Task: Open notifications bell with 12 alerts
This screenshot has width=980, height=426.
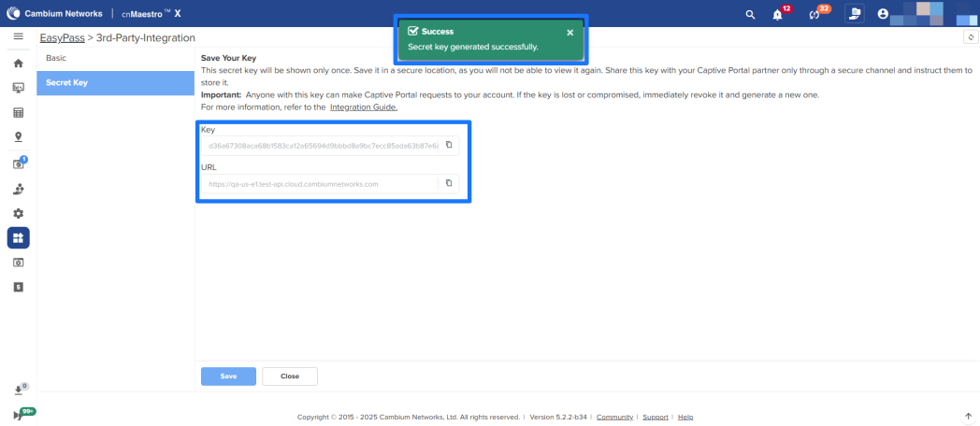Action: coord(778,14)
